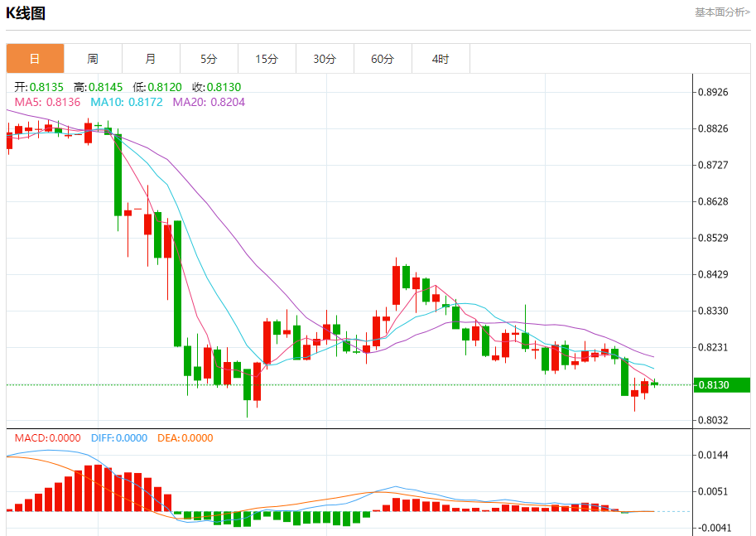Open the 15分 interval tab

tap(267, 59)
